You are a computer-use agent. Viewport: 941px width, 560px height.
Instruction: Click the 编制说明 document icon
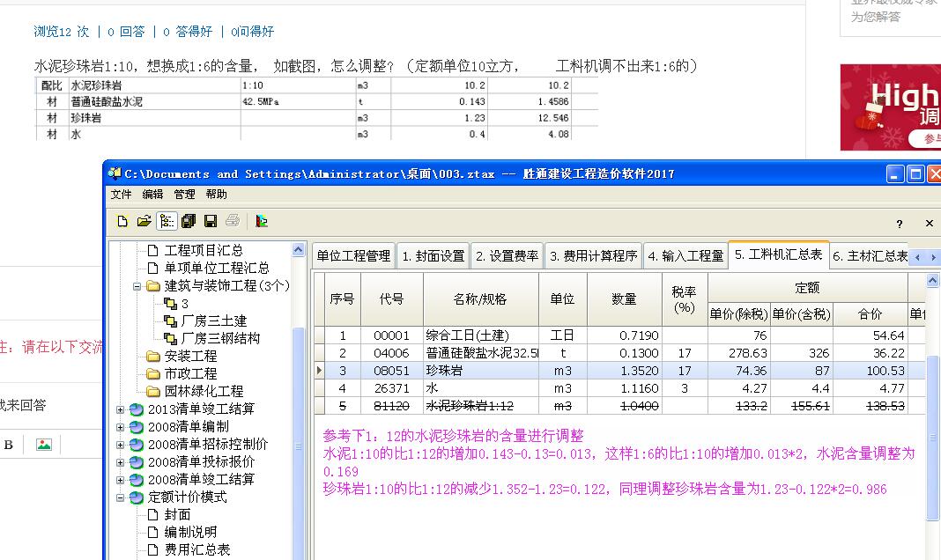[153, 533]
